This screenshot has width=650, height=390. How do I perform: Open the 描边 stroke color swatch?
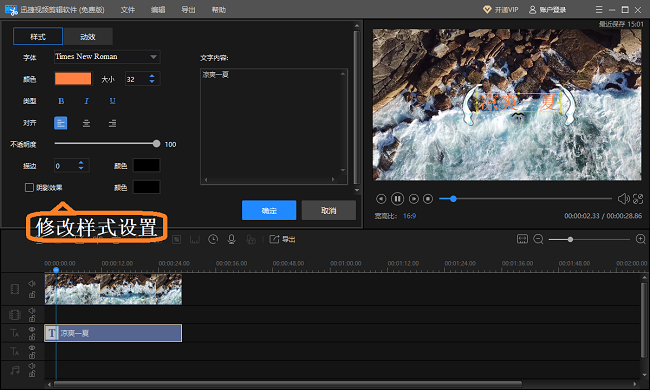(x=146, y=165)
